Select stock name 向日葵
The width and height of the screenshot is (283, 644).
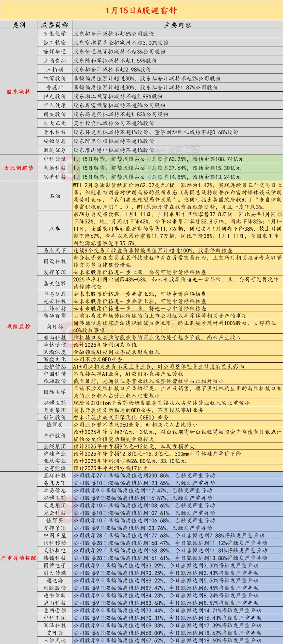55,326
